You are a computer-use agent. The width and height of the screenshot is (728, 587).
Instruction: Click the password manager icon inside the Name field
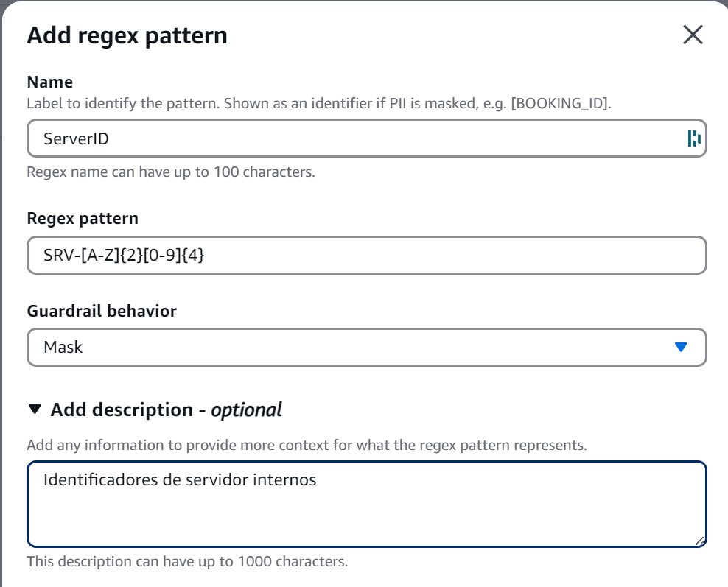point(693,138)
